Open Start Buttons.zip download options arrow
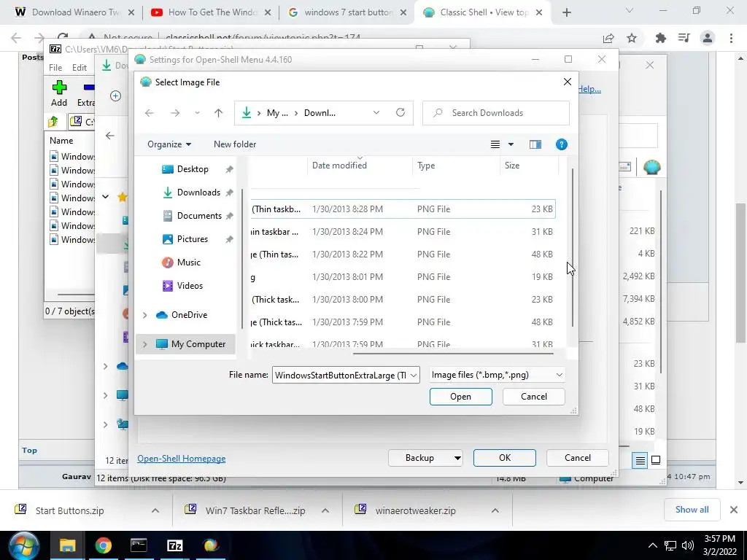 click(155, 510)
